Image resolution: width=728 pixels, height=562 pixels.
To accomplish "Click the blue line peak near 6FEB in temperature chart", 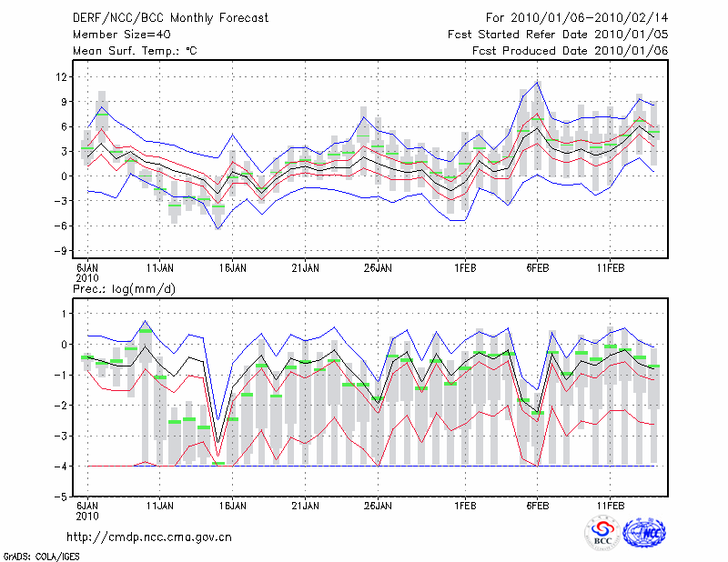I will pos(538,82).
